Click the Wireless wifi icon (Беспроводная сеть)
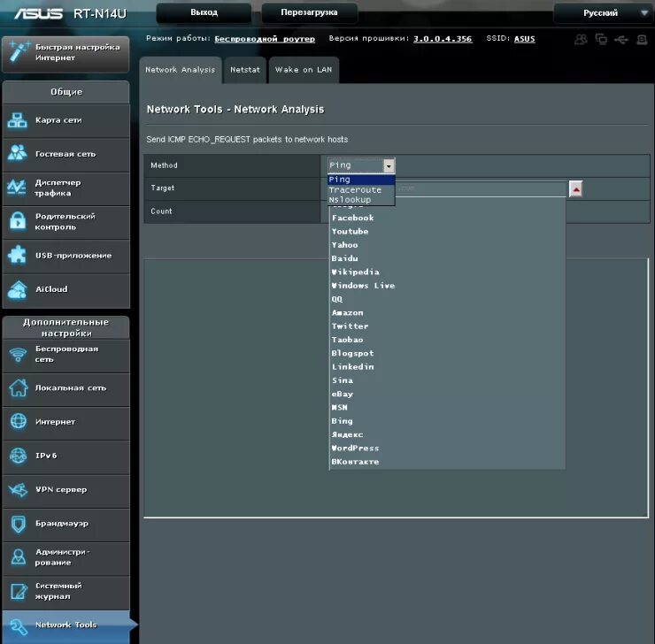The image size is (655, 644). coord(18,355)
